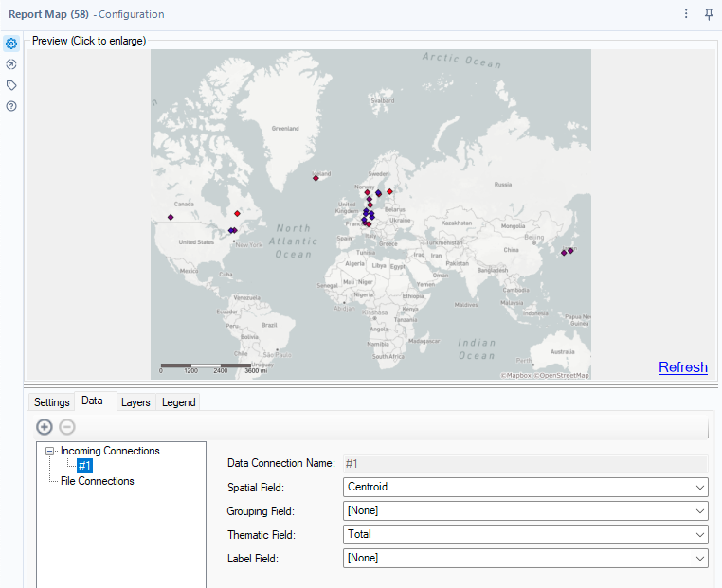Click the Report Map (58) title
Viewport: 722px width, 588px height.
[x=48, y=14]
